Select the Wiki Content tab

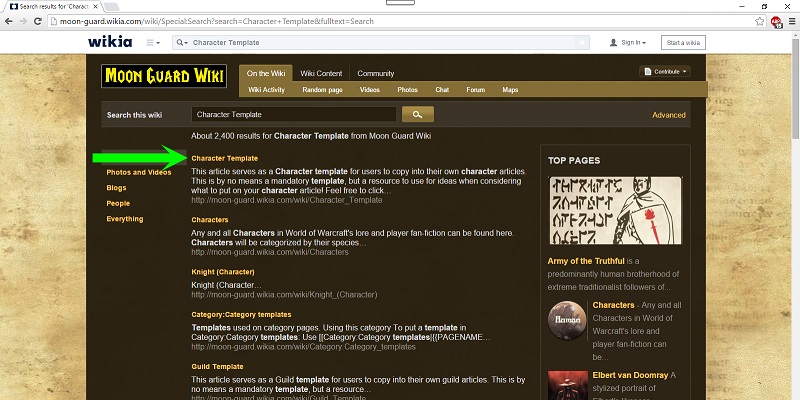click(x=321, y=73)
